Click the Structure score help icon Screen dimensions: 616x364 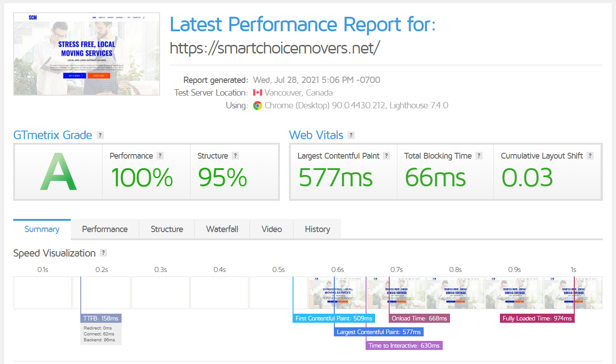[235, 155]
